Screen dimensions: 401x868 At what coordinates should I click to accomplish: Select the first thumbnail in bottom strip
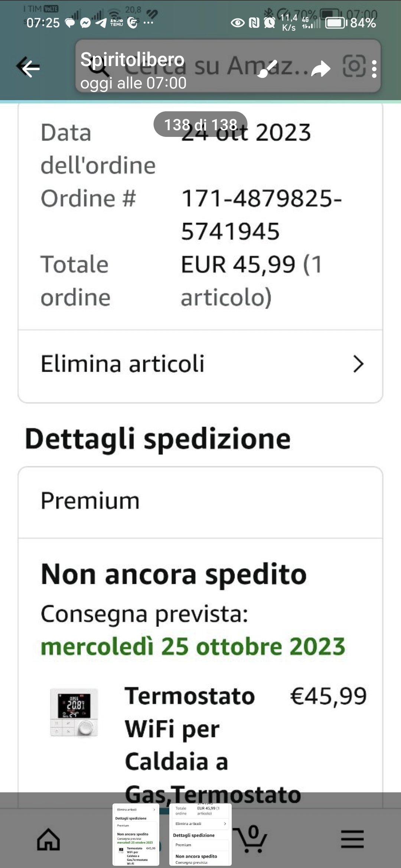coord(136,835)
